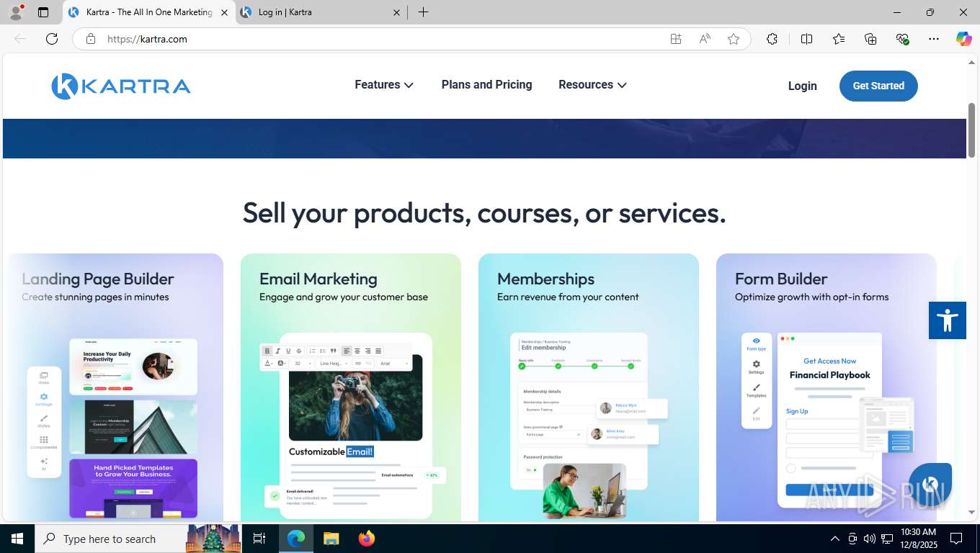Open Browser essentials heart icon

coord(902,39)
